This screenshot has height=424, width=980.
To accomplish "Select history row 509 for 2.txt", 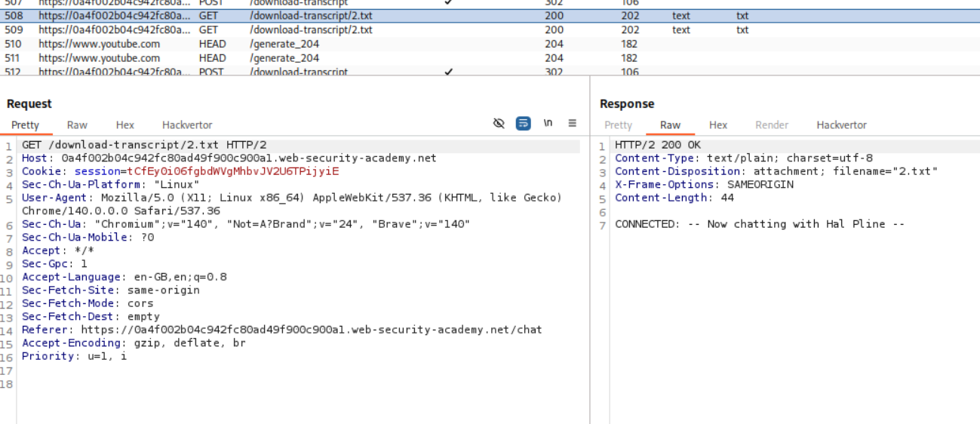I will pyautogui.click(x=302, y=30).
